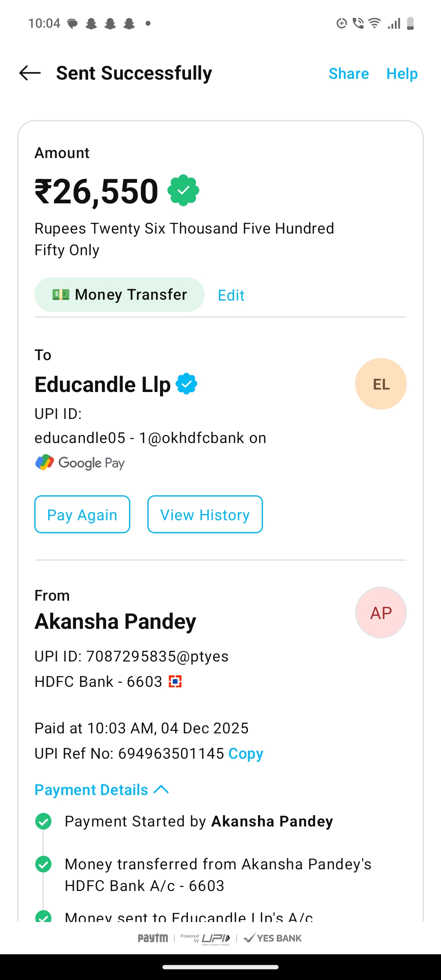The image size is (441, 980).
Task: Tap the HDFC Bank logo icon
Action: coord(175,682)
